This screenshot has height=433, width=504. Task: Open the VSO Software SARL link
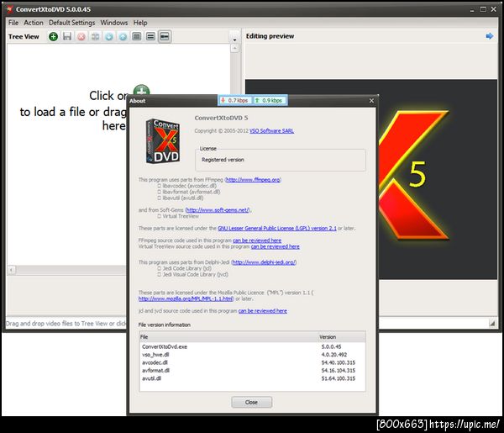point(271,130)
